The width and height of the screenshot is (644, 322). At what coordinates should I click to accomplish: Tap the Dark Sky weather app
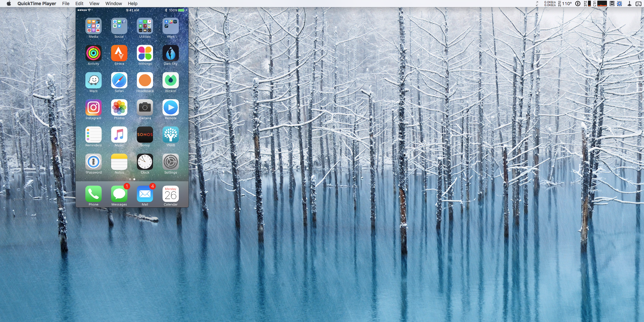pos(170,53)
